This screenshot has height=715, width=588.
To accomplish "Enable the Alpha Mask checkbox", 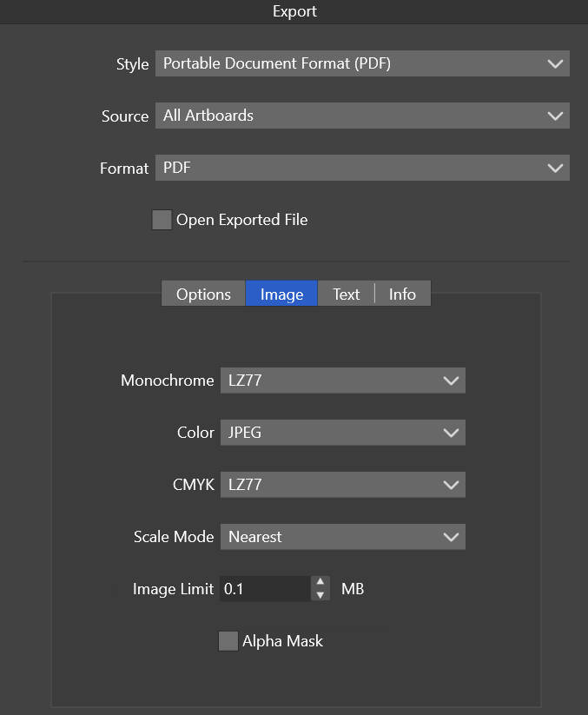I will click(x=228, y=640).
